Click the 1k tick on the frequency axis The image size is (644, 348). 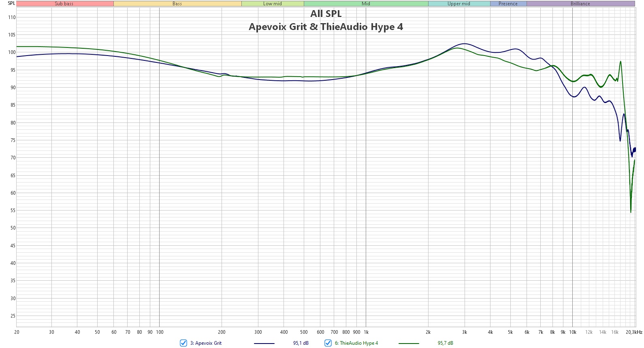click(366, 332)
